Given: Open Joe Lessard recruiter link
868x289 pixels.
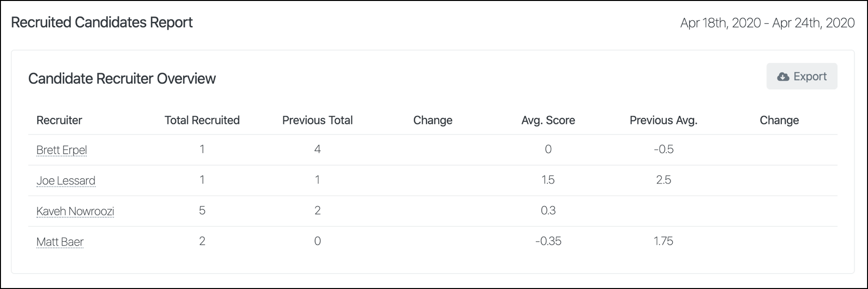Looking at the screenshot, I should (x=66, y=181).
